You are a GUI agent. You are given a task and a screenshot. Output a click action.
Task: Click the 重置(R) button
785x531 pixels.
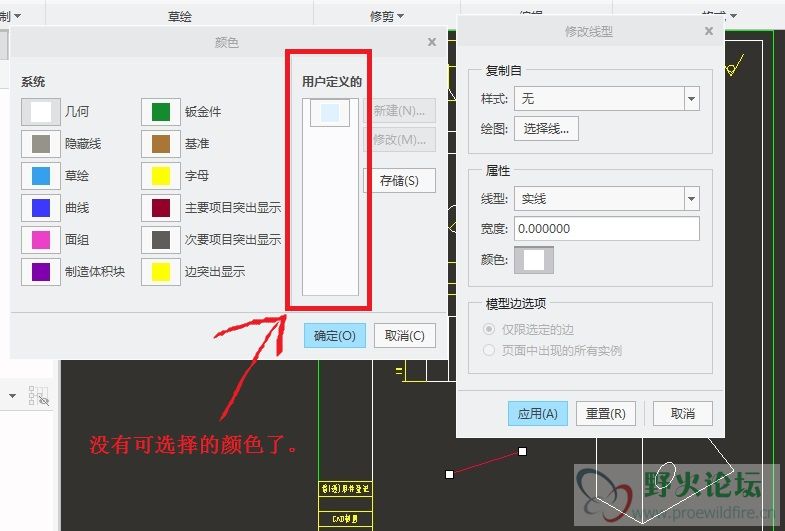(x=606, y=414)
